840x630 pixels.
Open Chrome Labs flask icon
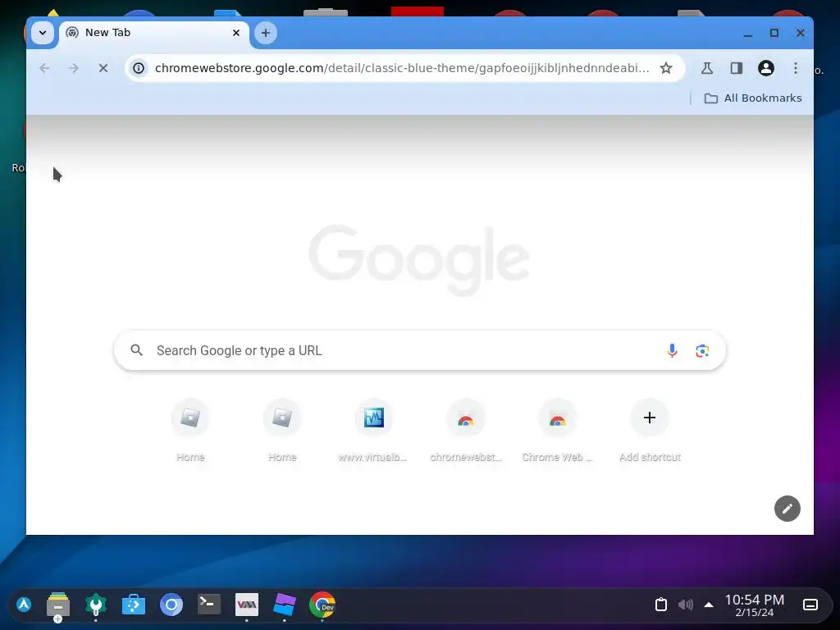pos(706,68)
